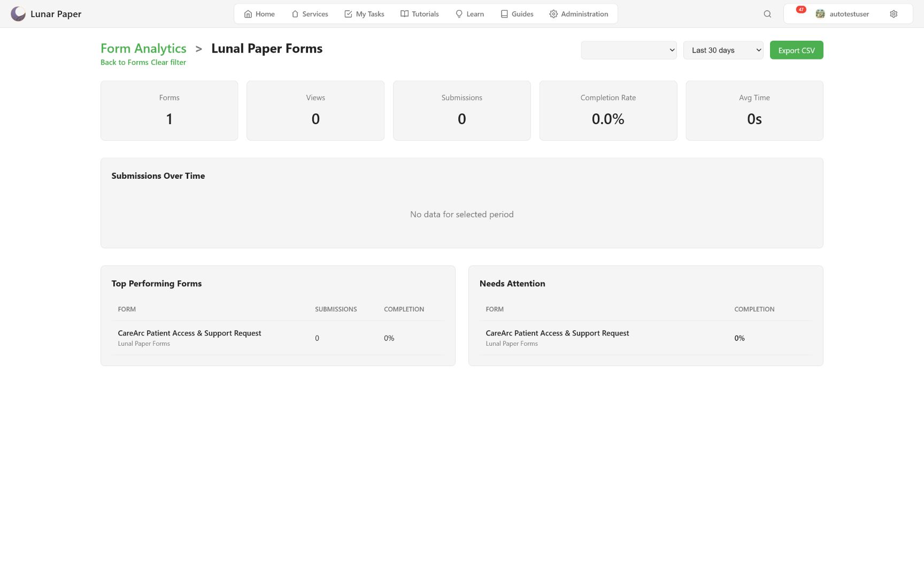Click the Export CSV button
The image size is (924, 578).
(797, 50)
